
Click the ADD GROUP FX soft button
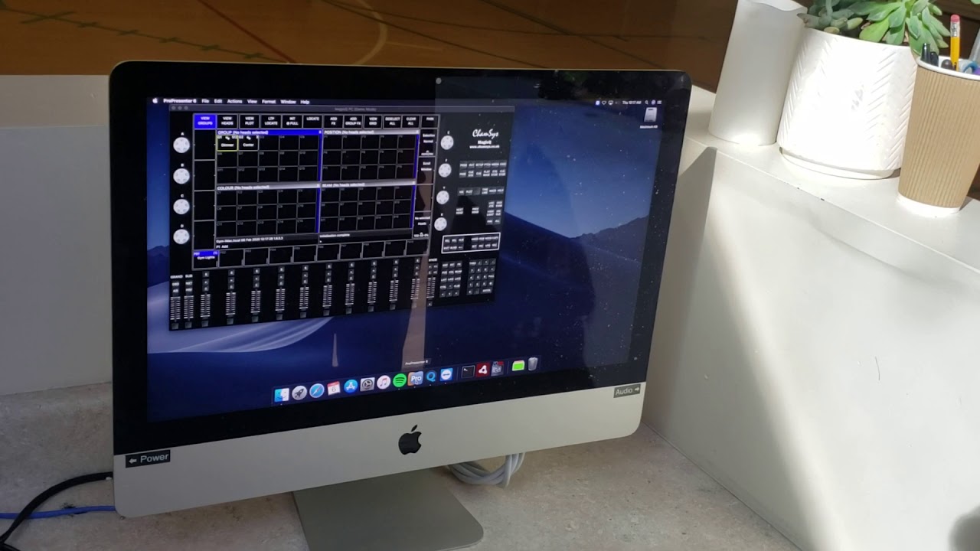353,121
